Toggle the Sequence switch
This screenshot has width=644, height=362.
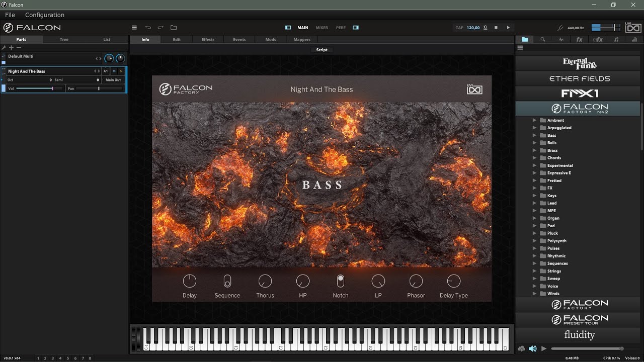[x=227, y=281]
